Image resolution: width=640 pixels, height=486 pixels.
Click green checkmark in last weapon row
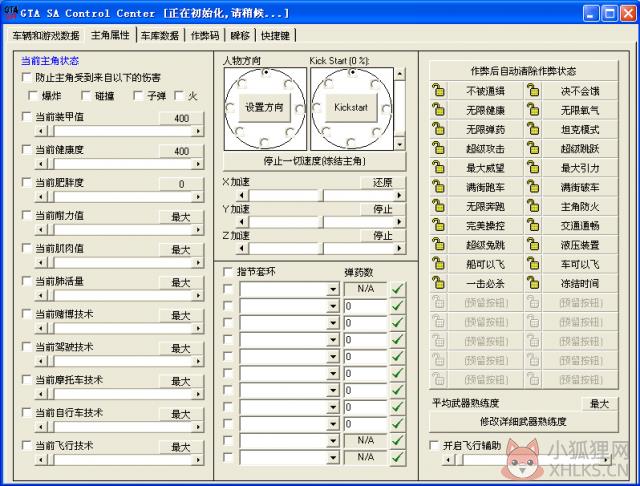[397, 457]
